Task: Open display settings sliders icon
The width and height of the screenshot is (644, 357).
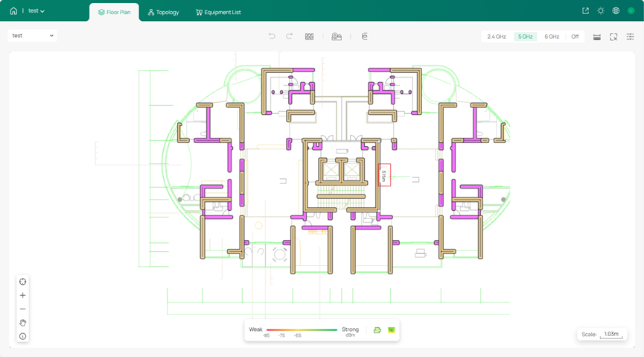Action: [630, 37]
